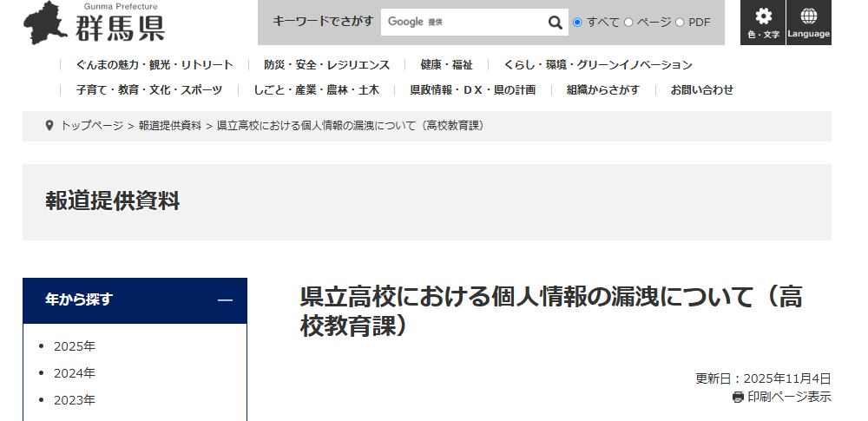Open ぐんまの魅力・観光・リトリート menu
868x421 pixels.
[155, 65]
